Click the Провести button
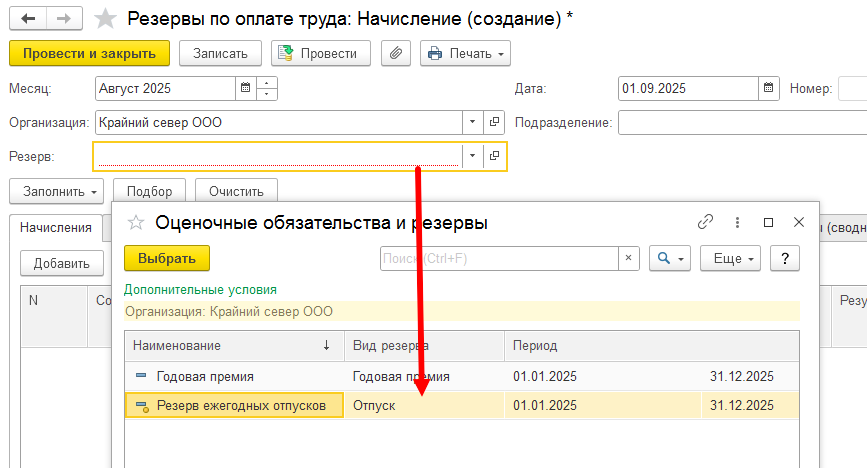Screen dimensions: 867x468 [321, 54]
